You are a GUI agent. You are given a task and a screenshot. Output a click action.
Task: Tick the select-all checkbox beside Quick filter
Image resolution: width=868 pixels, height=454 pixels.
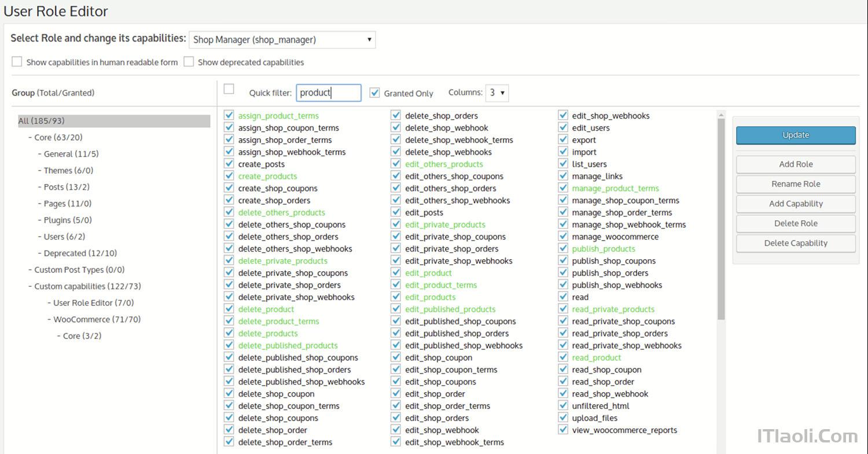click(x=229, y=89)
